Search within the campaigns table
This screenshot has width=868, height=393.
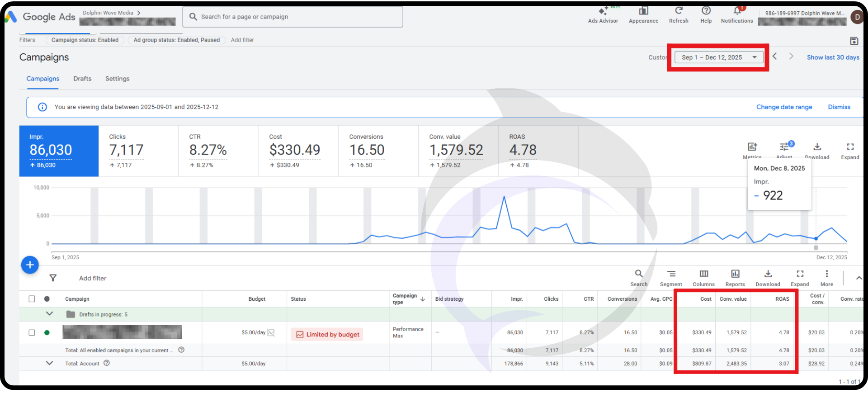[x=639, y=278]
